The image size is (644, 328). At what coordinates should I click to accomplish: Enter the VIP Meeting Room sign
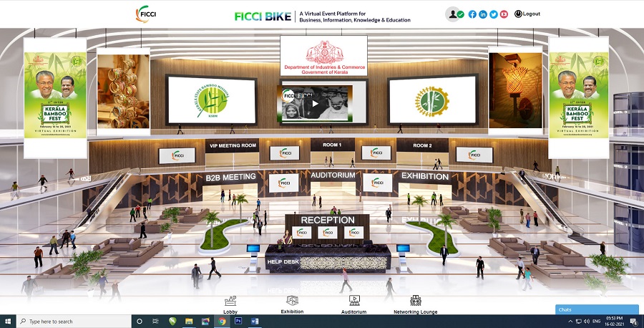(232, 145)
